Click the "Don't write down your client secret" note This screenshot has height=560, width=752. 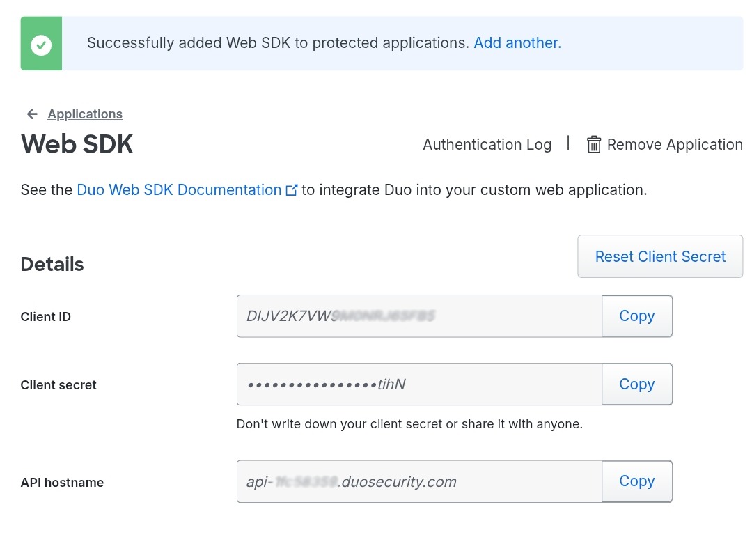(x=409, y=424)
